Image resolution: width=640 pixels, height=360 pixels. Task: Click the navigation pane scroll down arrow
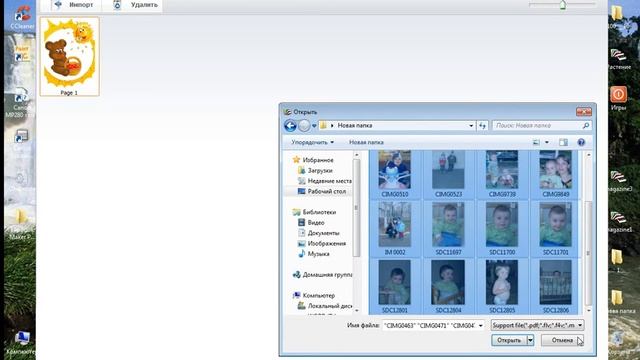[x=356, y=311]
